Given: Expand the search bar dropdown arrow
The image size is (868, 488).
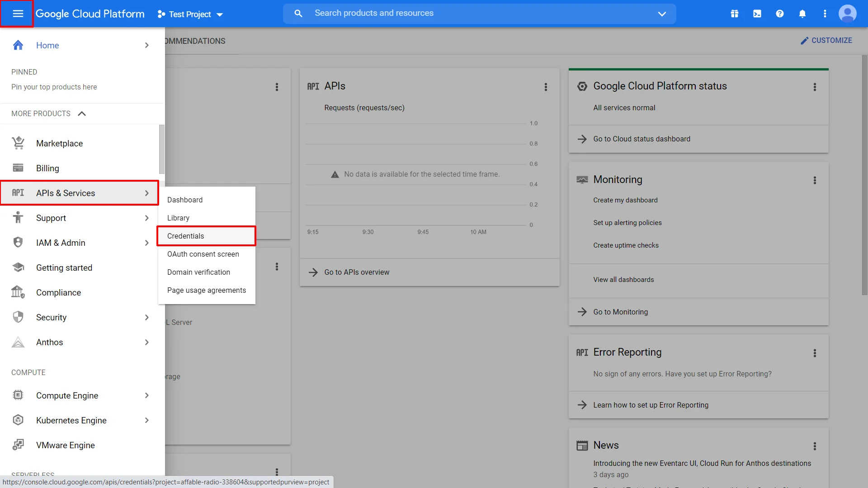Looking at the screenshot, I should [x=662, y=14].
